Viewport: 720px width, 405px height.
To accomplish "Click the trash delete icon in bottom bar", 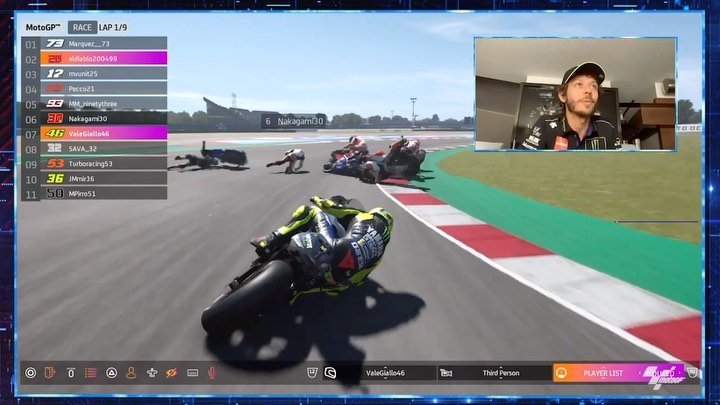I will 71,373.
